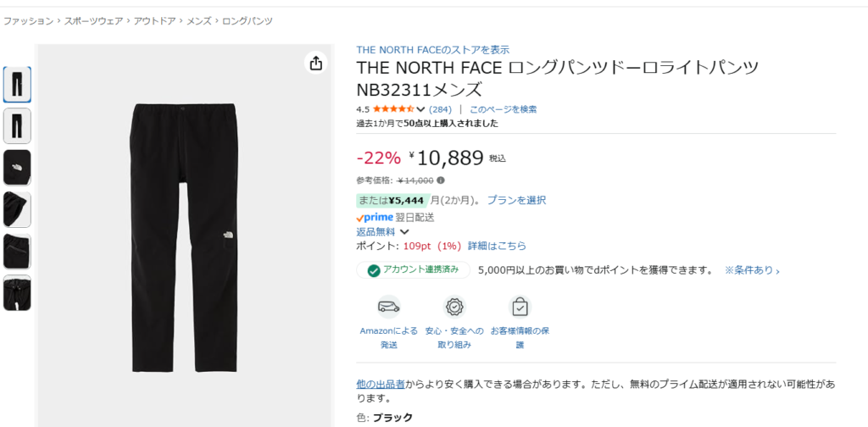Select the logo close-up thumbnail
This screenshot has width=868, height=427.
17,168
